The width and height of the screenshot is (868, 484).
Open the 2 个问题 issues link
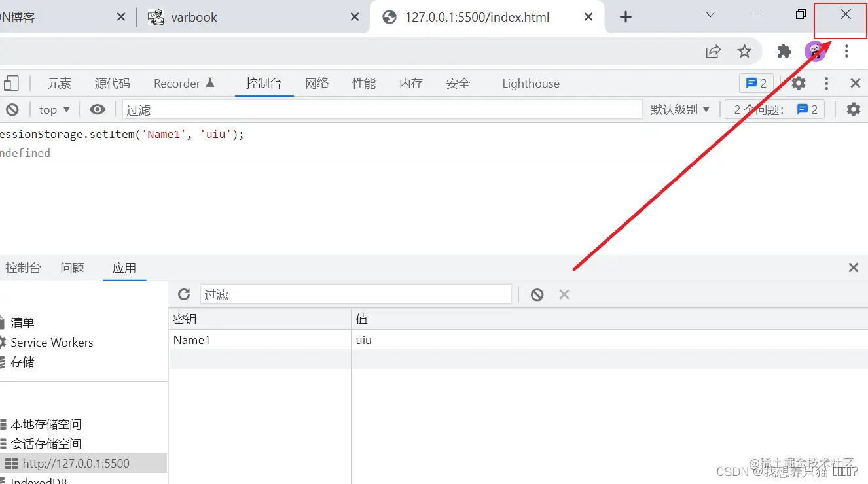774,109
